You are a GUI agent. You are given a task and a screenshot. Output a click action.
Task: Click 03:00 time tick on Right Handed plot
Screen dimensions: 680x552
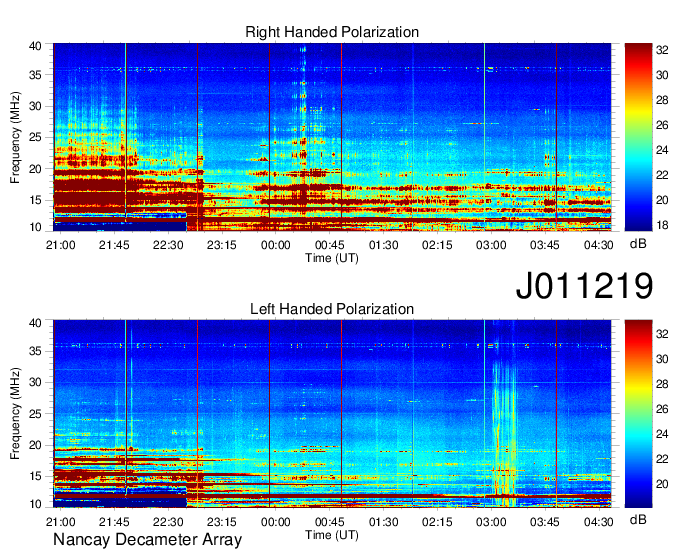point(491,245)
